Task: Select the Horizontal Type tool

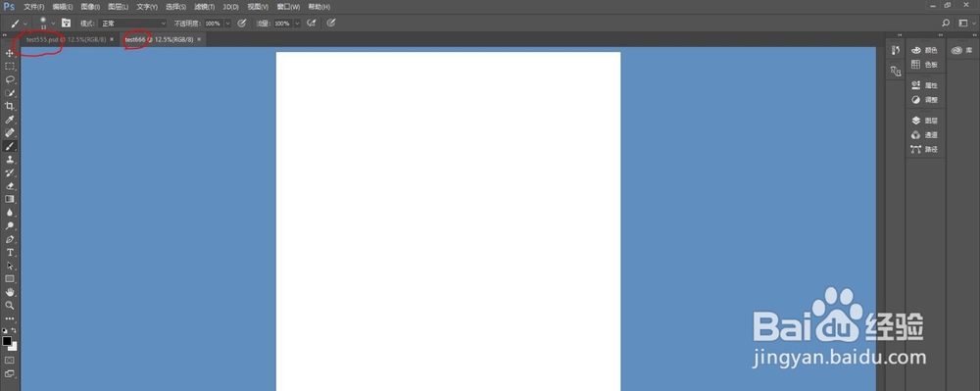Action: (x=10, y=253)
